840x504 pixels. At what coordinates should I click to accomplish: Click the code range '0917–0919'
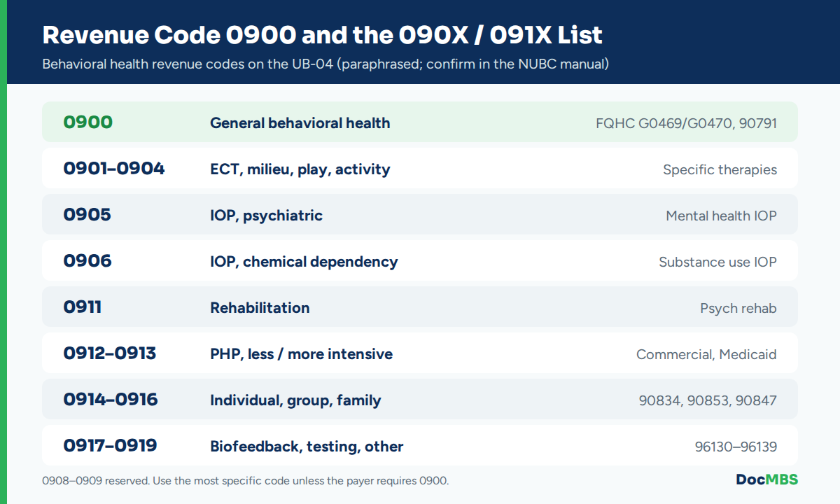110,446
